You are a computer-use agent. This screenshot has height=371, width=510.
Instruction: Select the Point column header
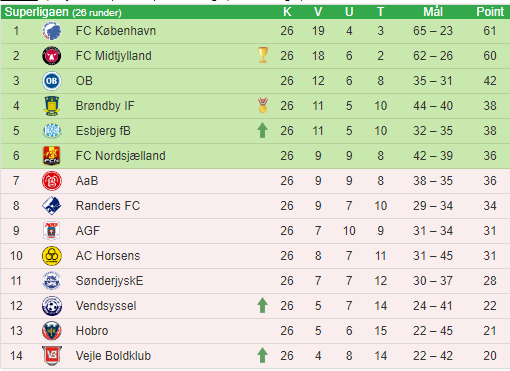(x=490, y=12)
